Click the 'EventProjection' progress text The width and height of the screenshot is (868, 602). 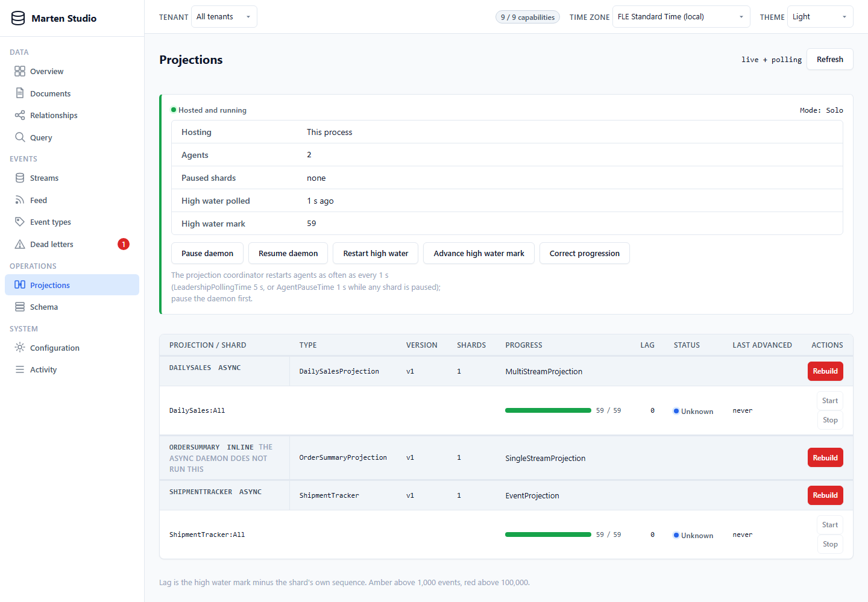pyautogui.click(x=532, y=495)
